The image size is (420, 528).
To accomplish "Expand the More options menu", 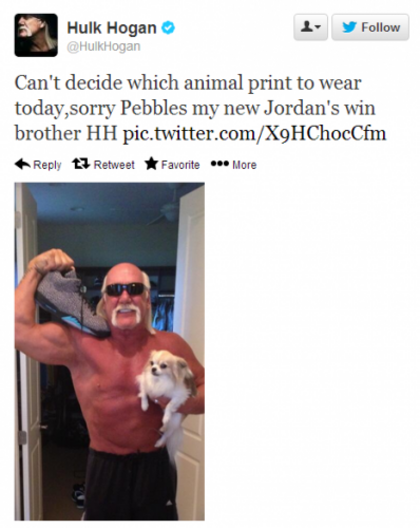I will (234, 164).
